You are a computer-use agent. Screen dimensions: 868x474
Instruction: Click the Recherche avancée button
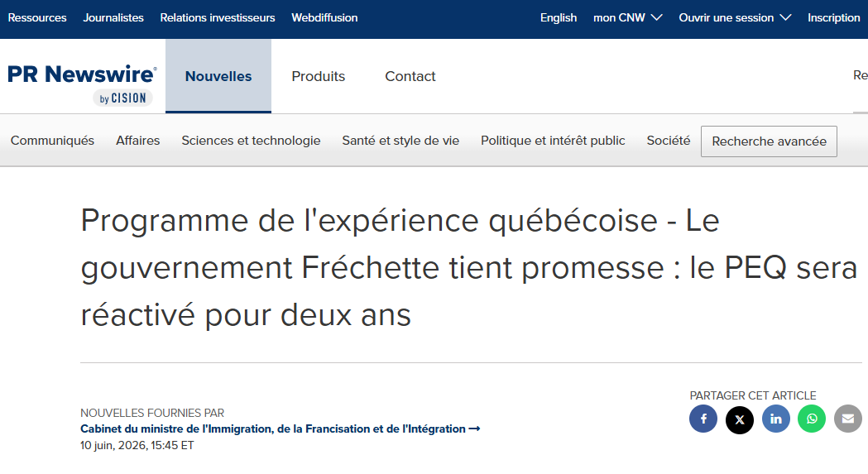[769, 141]
